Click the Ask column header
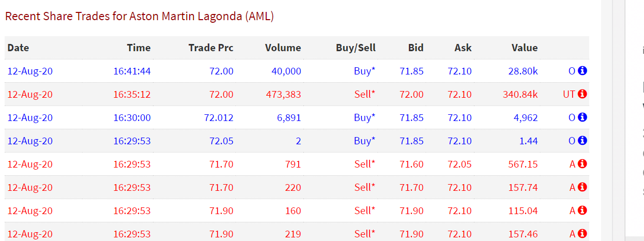 (463, 48)
